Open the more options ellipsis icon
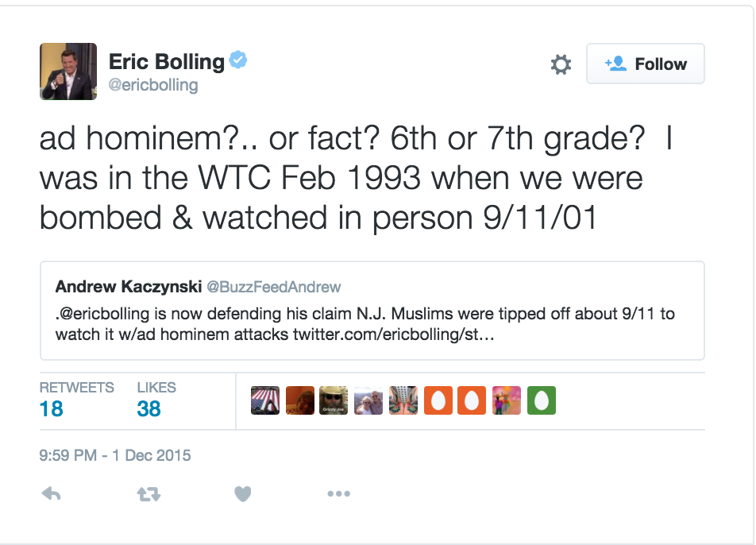Viewport: 756px width, 545px height. 338,493
